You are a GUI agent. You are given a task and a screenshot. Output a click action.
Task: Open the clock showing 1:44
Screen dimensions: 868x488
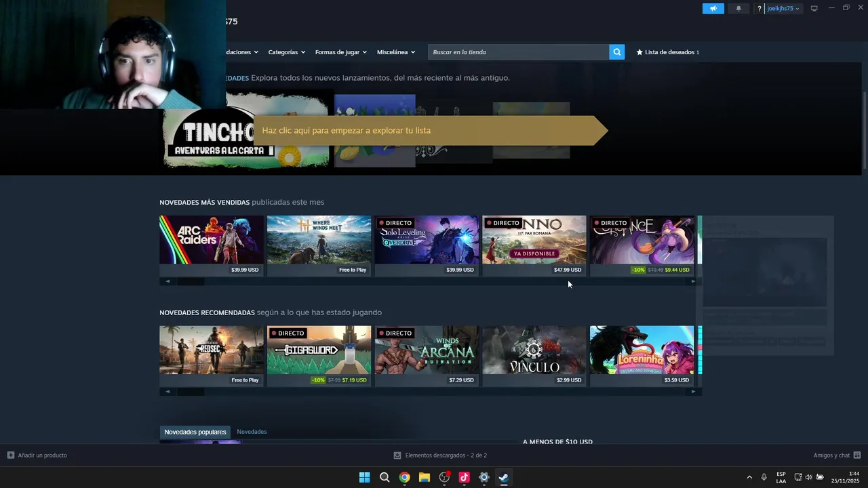click(x=846, y=477)
